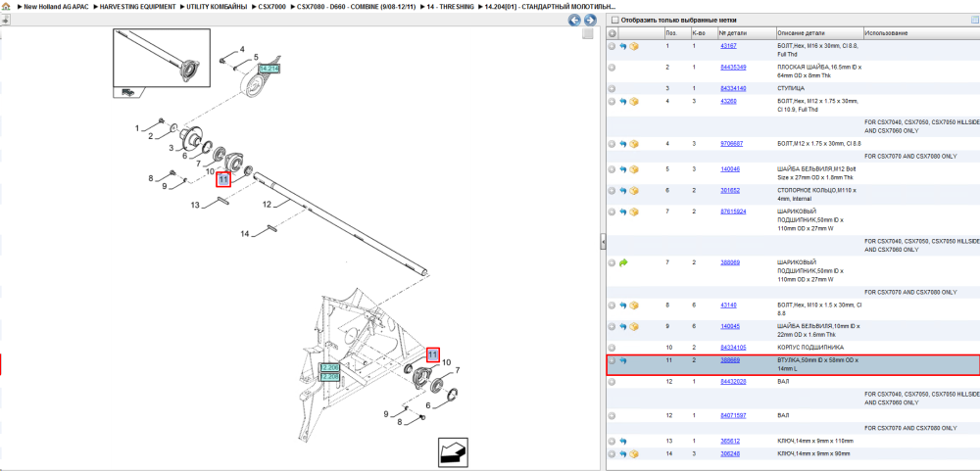Click the package box icon for part 140045
This screenshot has height=471, width=980.
[634, 327]
